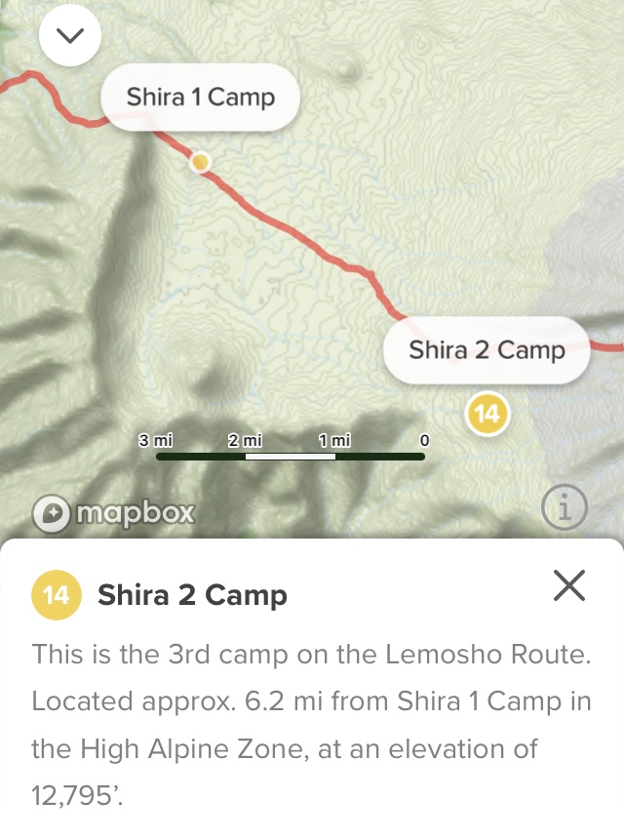Tap the Lemosho Route description text
Viewport: 624px width, 840px height.
311,724
